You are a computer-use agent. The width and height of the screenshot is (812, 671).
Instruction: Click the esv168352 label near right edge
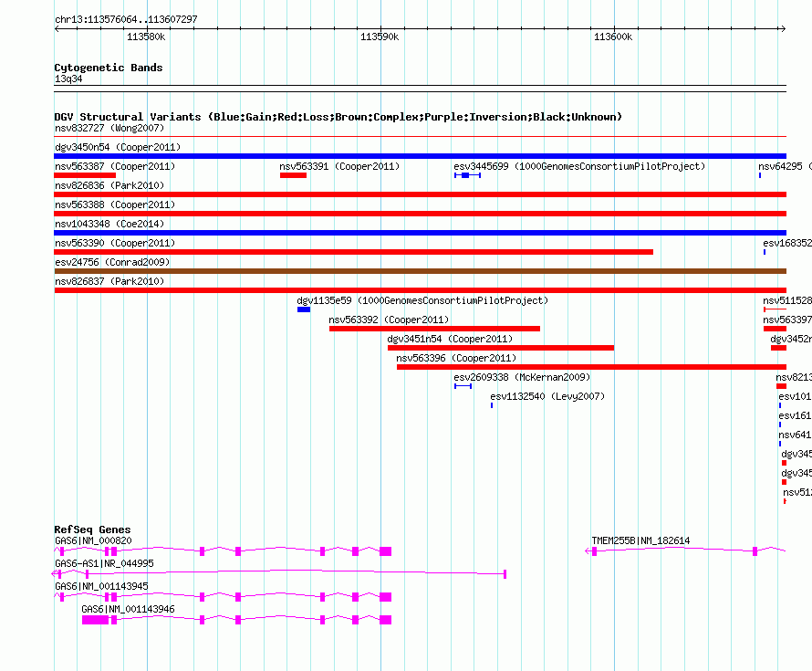coord(787,243)
